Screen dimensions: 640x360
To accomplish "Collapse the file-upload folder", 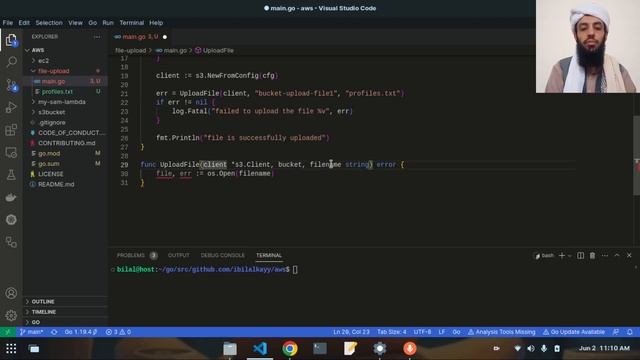I will (x=53, y=71).
